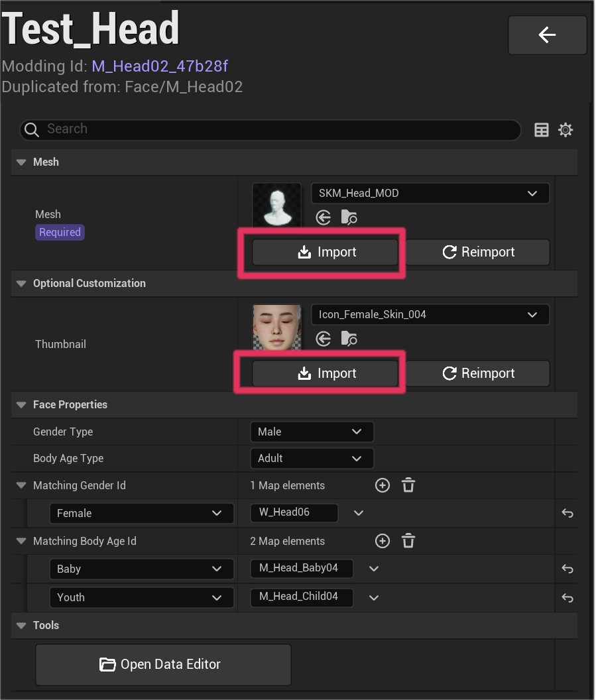Use selected asset arrow for Thumbnail
596x700 pixels.
(x=324, y=339)
